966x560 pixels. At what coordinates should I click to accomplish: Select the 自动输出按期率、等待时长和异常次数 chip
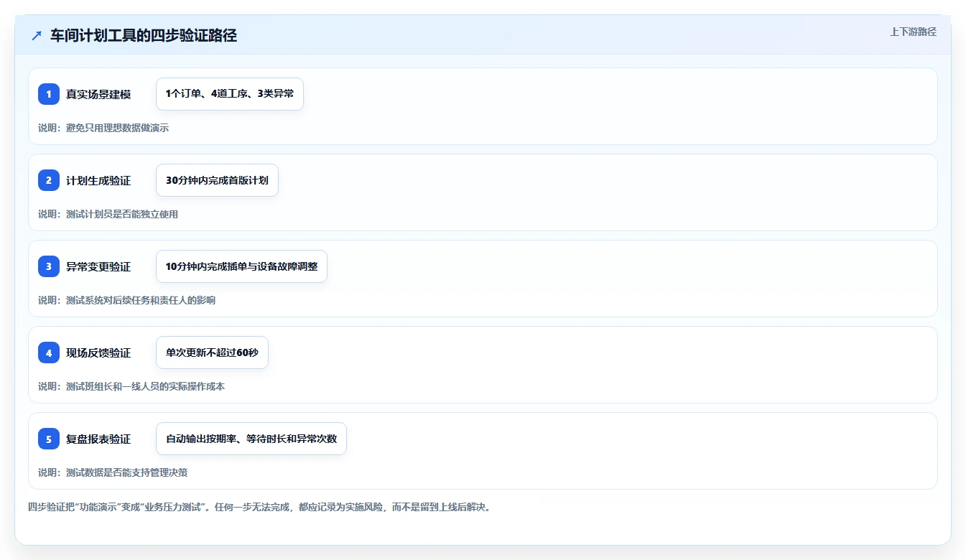pyautogui.click(x=251, y=439)
